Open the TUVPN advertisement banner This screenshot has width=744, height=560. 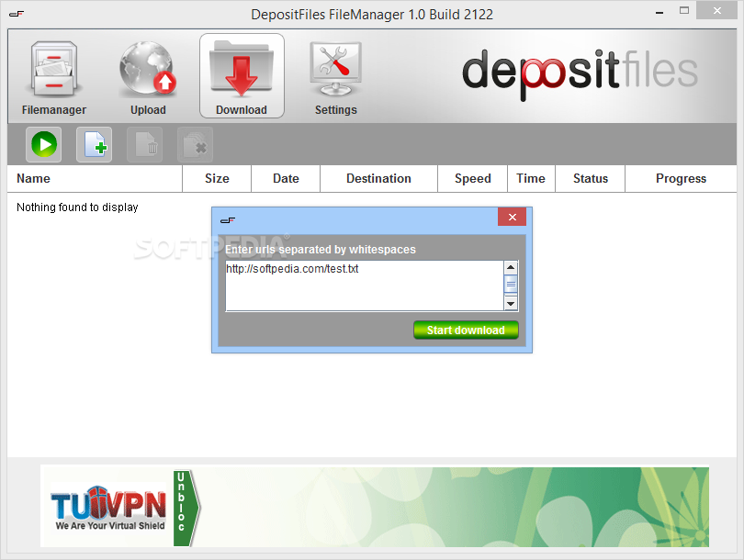375,507
